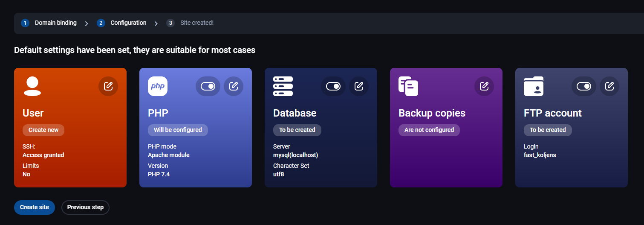Toggle PHP switch off
This screenshot has width=644, height=225.
click(x=208, y=86)
